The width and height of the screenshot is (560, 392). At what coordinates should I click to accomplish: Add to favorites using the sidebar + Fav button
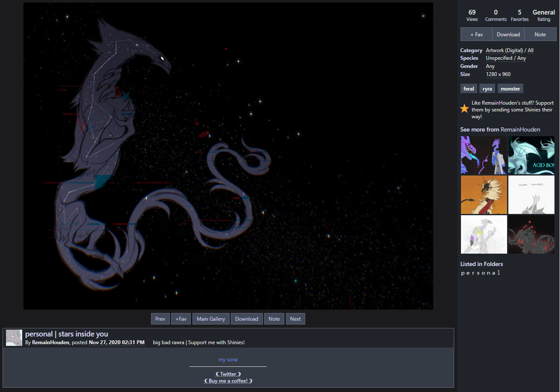point(476,35)
